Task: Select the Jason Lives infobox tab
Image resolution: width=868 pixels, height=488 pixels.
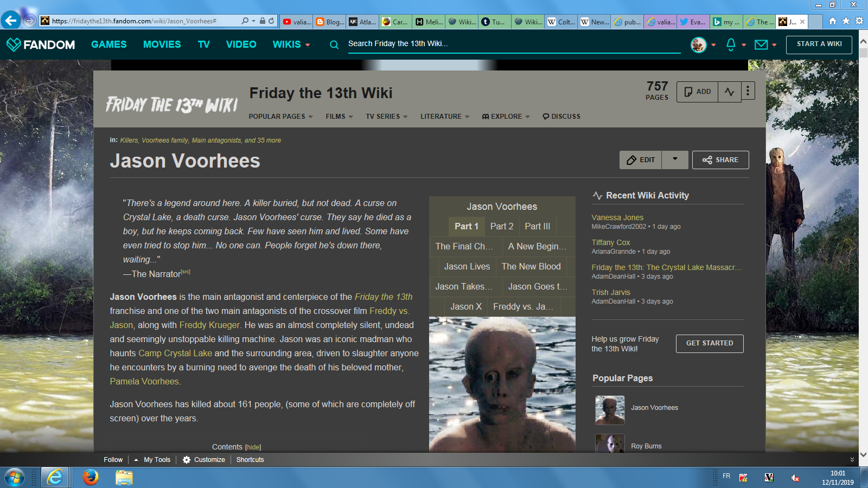Action: coord(467,267)
